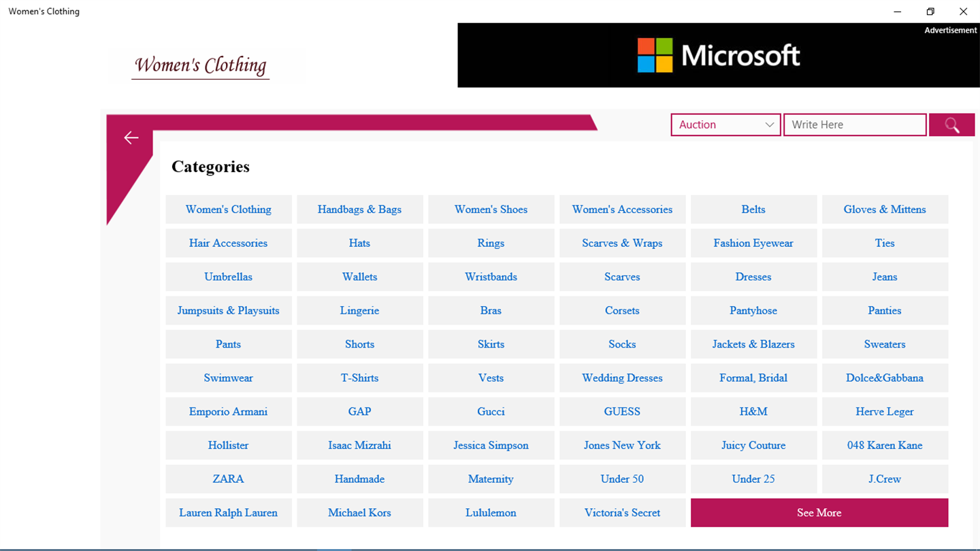The height and width of the screenshot is (551, 980).
Task: Open the Auction dropdown
Action: pos(725,124)
